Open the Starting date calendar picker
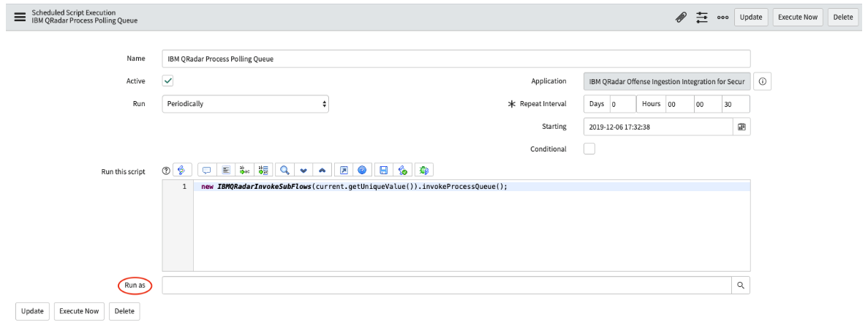The image size is (868, 328). click(741, 127)
